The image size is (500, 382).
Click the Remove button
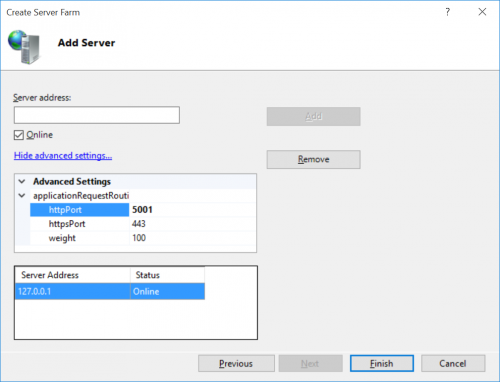point(313,159)
